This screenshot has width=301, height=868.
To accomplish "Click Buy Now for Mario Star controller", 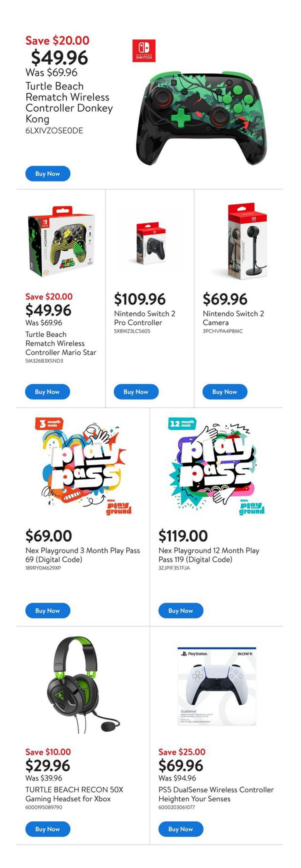I will 47,392.
